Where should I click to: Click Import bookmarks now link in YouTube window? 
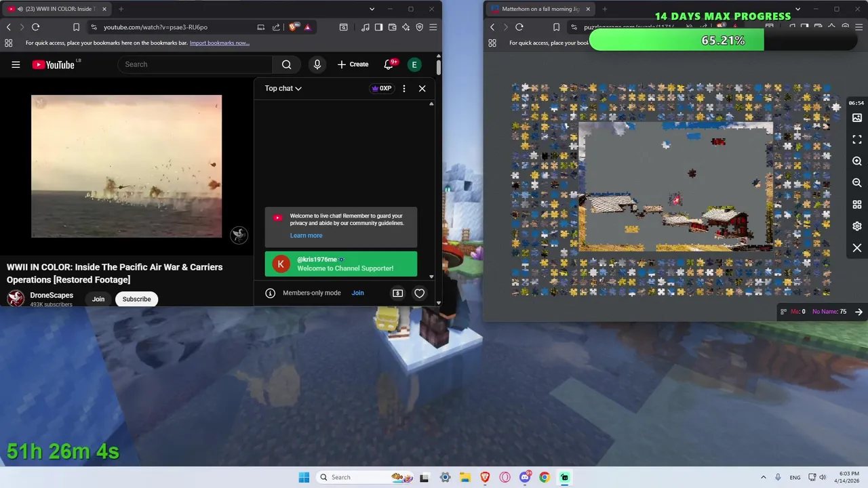point(220,43)
